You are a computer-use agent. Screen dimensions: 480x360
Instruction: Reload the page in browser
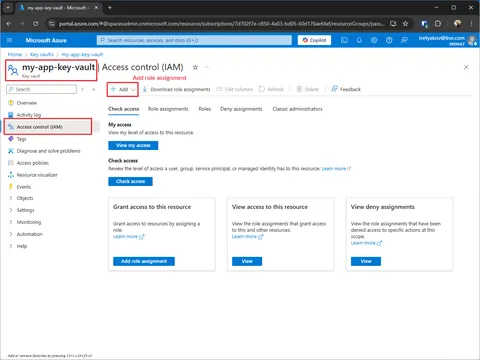[35, 24]
